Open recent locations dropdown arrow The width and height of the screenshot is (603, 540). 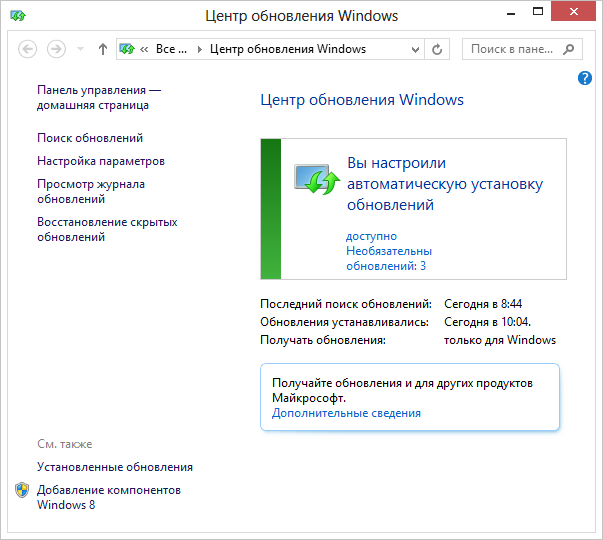point(80,49)
